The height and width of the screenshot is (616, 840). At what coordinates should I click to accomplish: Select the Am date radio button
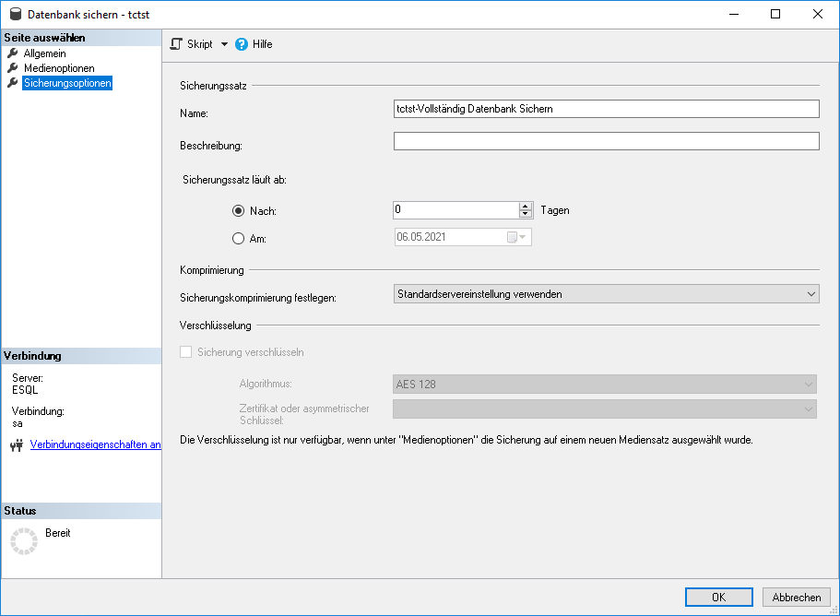pyautogui.click(x=238, y=238)
